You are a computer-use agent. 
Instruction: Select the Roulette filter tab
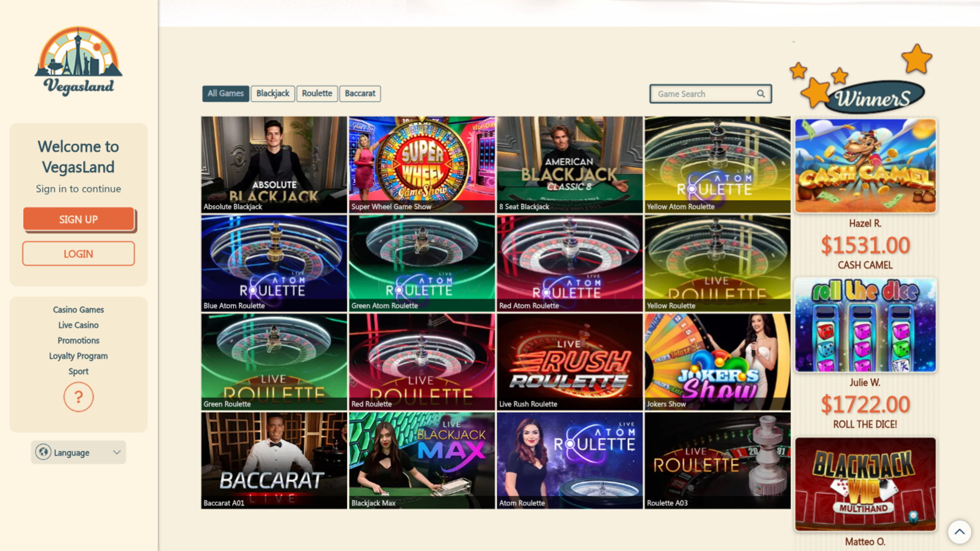click(x=316, y=93)
